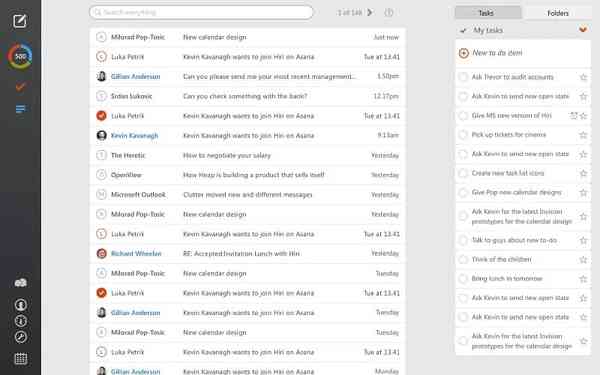Click the 9:13am timestamp

click(388, 135)
